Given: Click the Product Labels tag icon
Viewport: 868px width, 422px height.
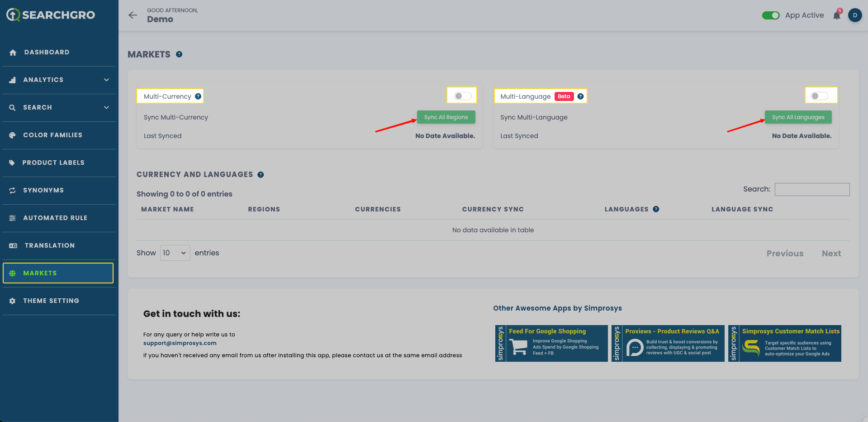Looking at the screenshot, I should (x=12, y=163).
